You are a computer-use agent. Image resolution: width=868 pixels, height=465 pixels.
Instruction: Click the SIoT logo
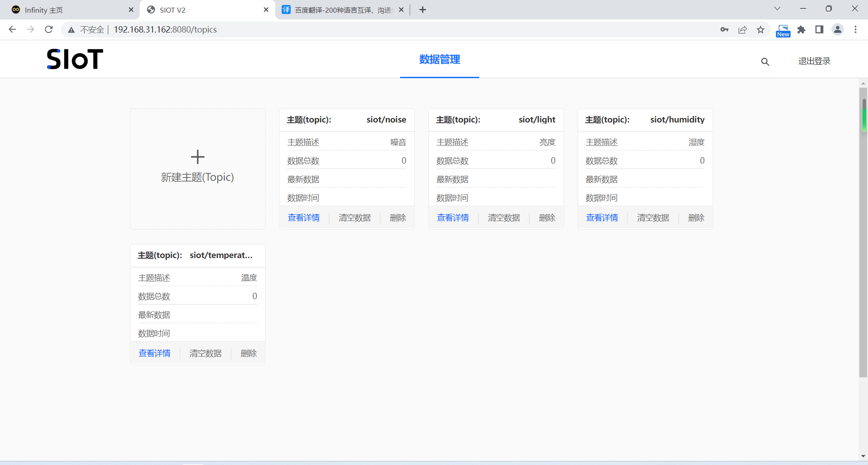[75, 59]
